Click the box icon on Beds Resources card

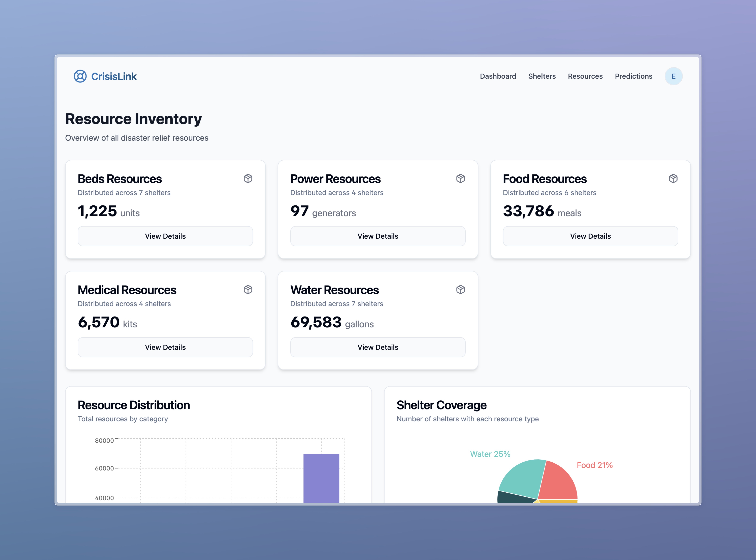click(248, 179)
